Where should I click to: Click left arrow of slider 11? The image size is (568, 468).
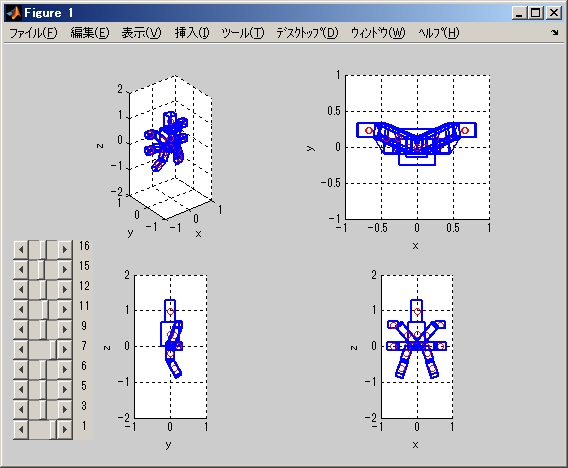[x=21, y=309]
